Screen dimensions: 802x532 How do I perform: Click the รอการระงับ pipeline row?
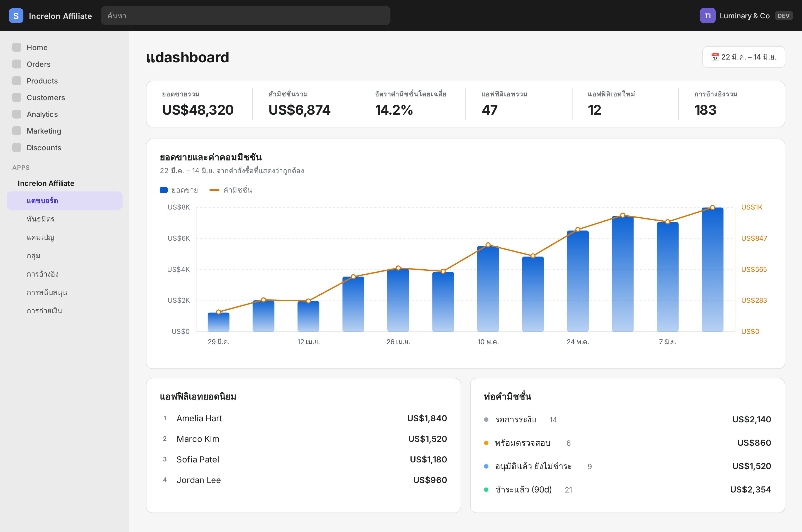(627, 420)
